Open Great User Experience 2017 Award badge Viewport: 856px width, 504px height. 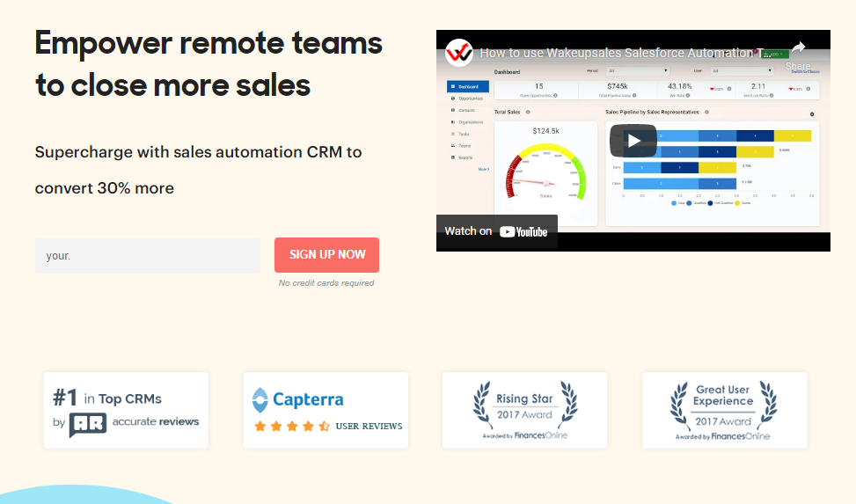click(724, 410)
